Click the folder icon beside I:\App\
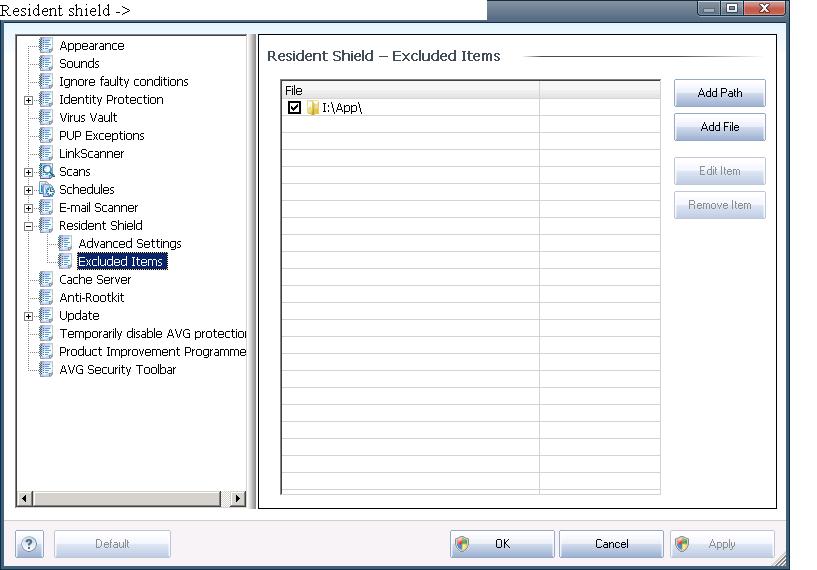The image size is (817, 570). tap(313, 108)
